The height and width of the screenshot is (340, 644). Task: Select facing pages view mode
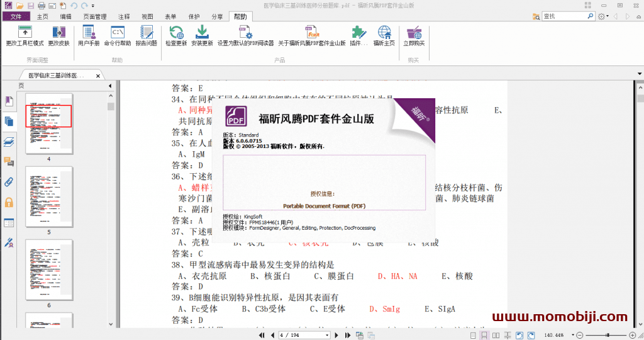click(x=496, y=336)
